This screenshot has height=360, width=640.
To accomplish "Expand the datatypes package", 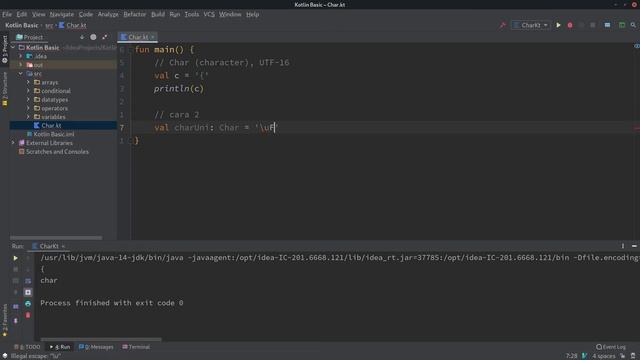I will 29,100.
